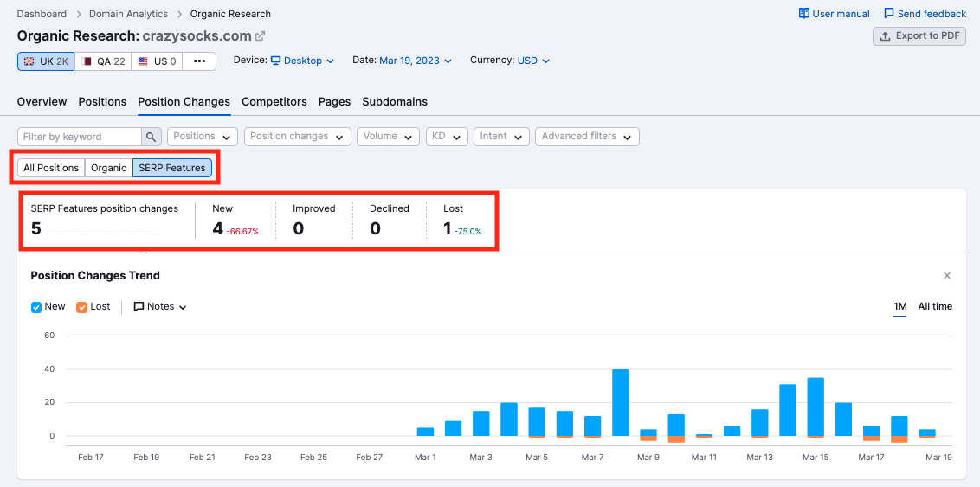Click the Mar 18 orange Lost bar
Screen dimensions: 980x487
(x=899, y=439)
